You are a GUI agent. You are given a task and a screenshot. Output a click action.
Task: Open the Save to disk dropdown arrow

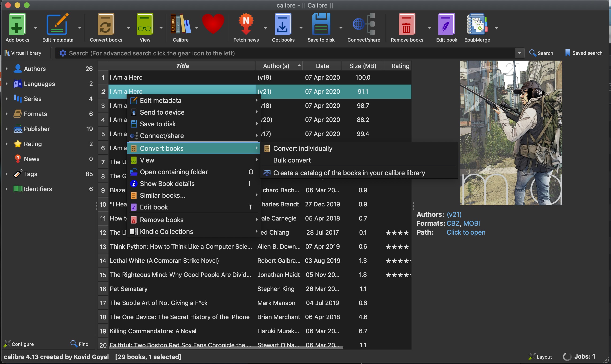coord(341,28)
